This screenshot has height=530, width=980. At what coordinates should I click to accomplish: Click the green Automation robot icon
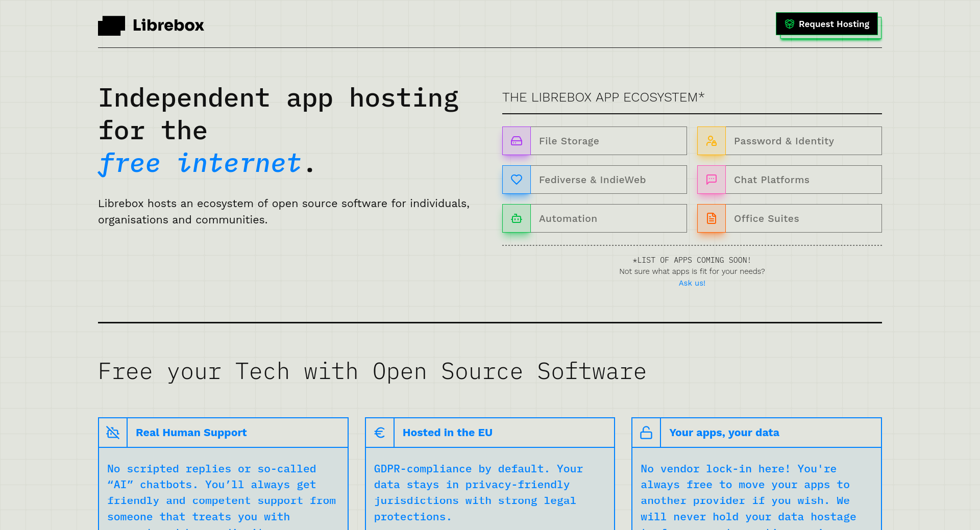517,218
